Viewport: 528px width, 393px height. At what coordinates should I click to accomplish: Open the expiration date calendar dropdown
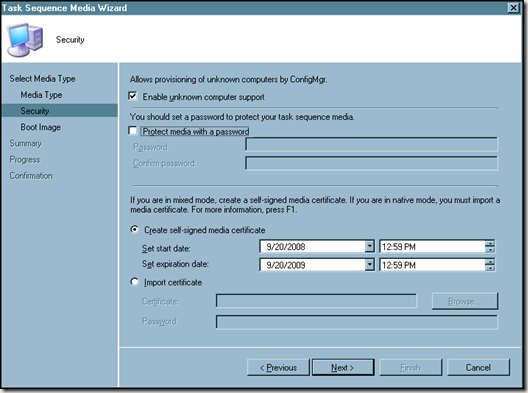[x=369, y=265]
